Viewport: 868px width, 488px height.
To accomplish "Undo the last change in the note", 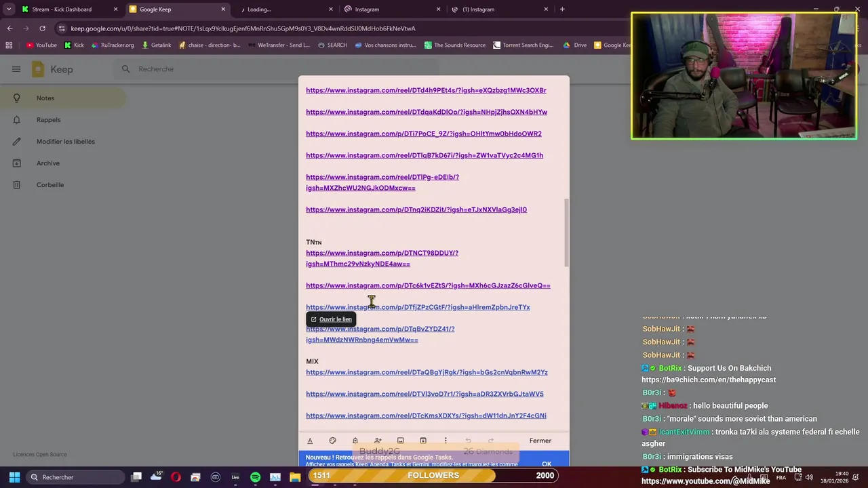I will click(468, 441).
